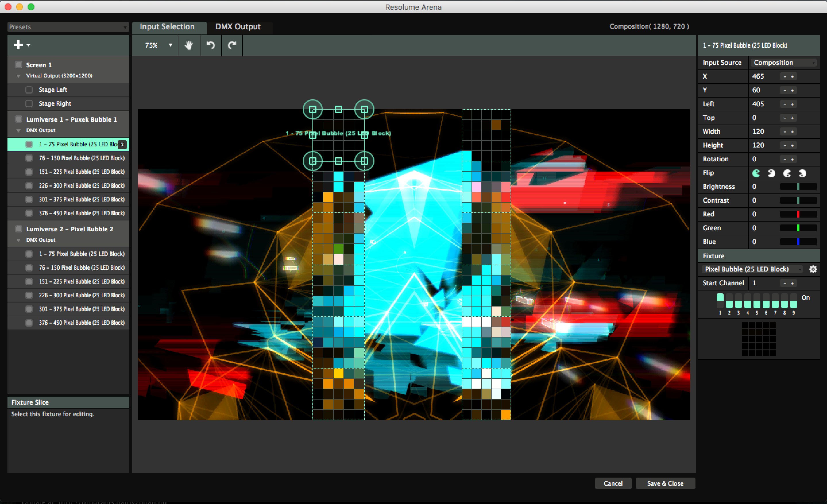
Task: Select the hand pan tool
Action: point(189,45)
